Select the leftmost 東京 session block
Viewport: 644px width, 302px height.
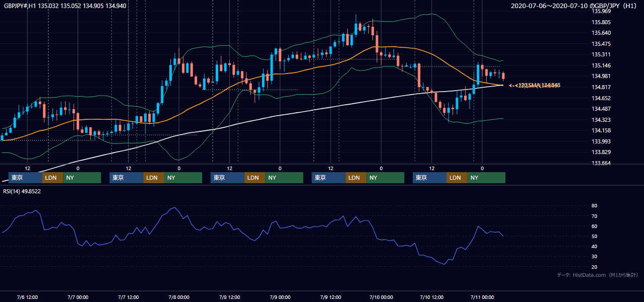click(x=25, y=178)
